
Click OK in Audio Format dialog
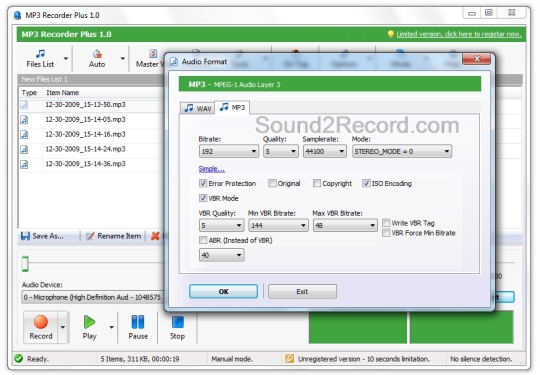pos(224,292)
